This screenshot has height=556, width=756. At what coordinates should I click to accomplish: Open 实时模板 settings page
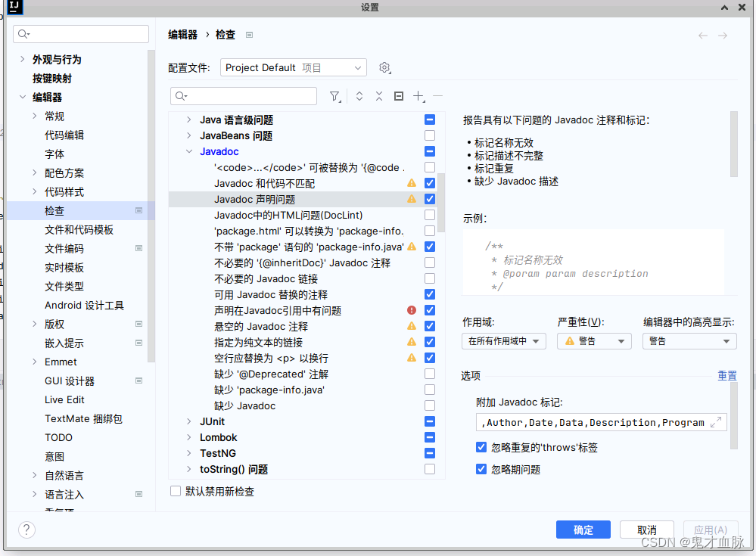(64, 267)
